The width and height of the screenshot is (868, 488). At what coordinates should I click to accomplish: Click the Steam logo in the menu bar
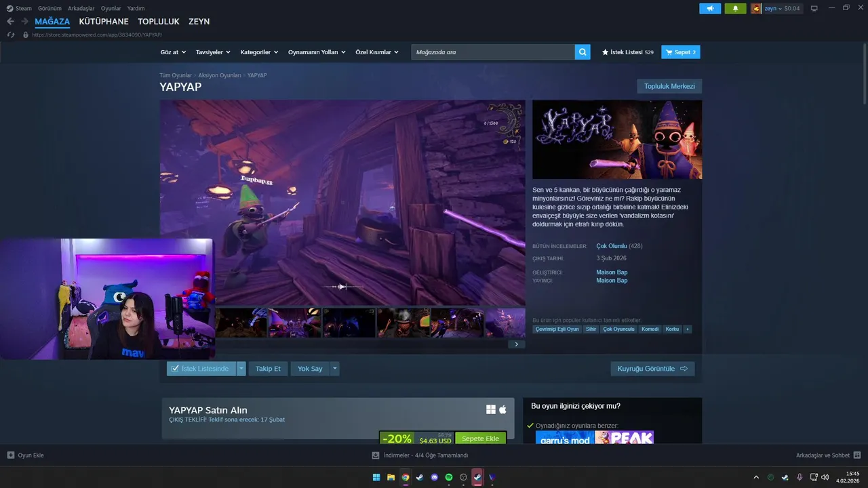[x=9, y=8]
